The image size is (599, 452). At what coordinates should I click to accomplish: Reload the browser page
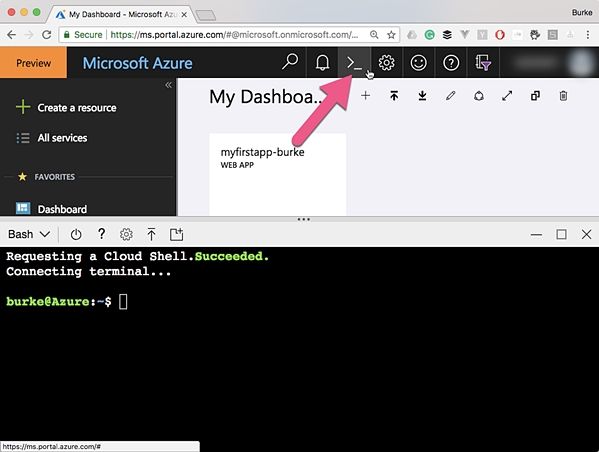pos(47,35)
